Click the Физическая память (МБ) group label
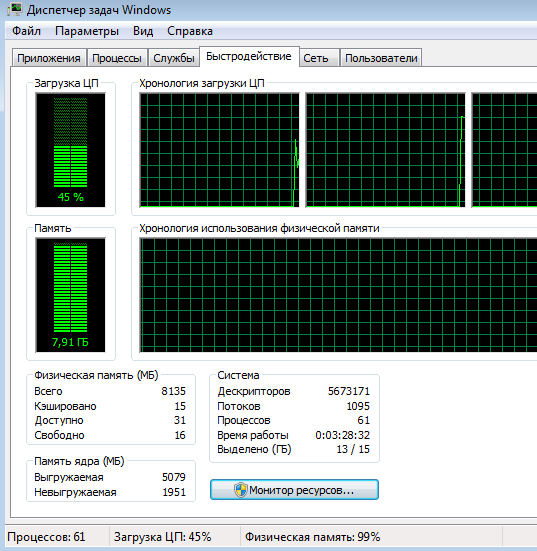Viewport: 537px width, 551px height. (96, 375)
